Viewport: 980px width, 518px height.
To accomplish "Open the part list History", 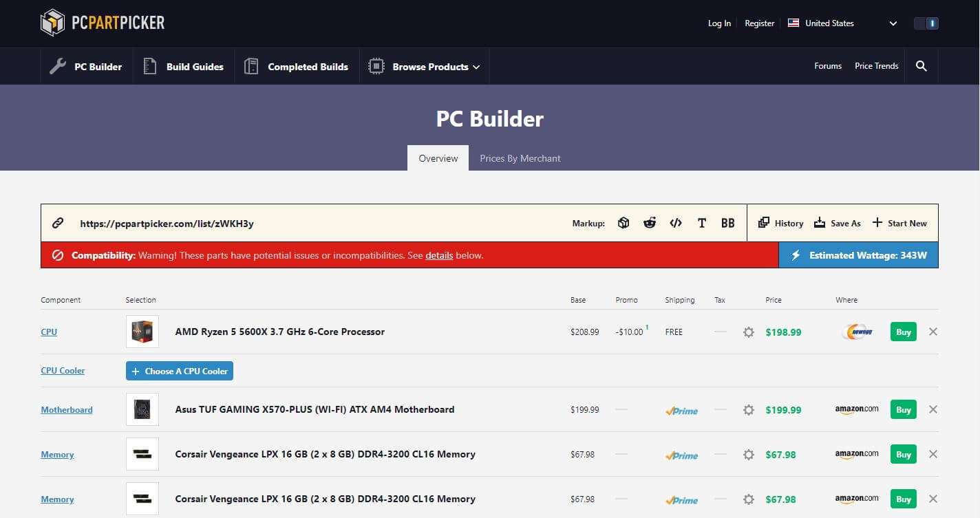I will (781, 223).
